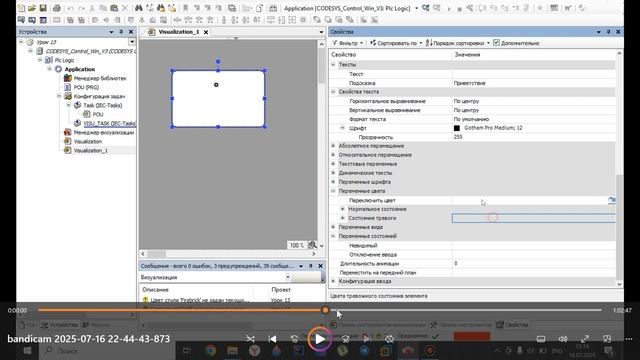Click the Print toolbar icon
Image resolution: width=640 pixels, height=360 pixels.
[x=57, y=8]
